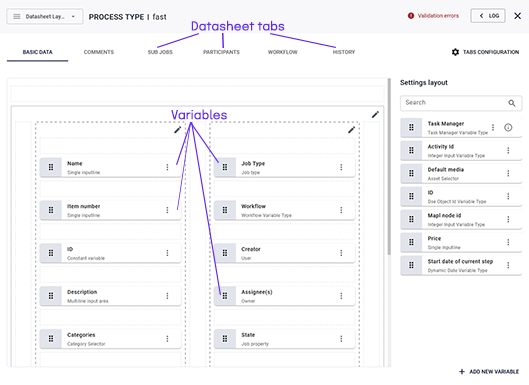Open three-dot menu for Categories variable
The width and height of the screenshot is (529, 385).
[x=167, y=339]
